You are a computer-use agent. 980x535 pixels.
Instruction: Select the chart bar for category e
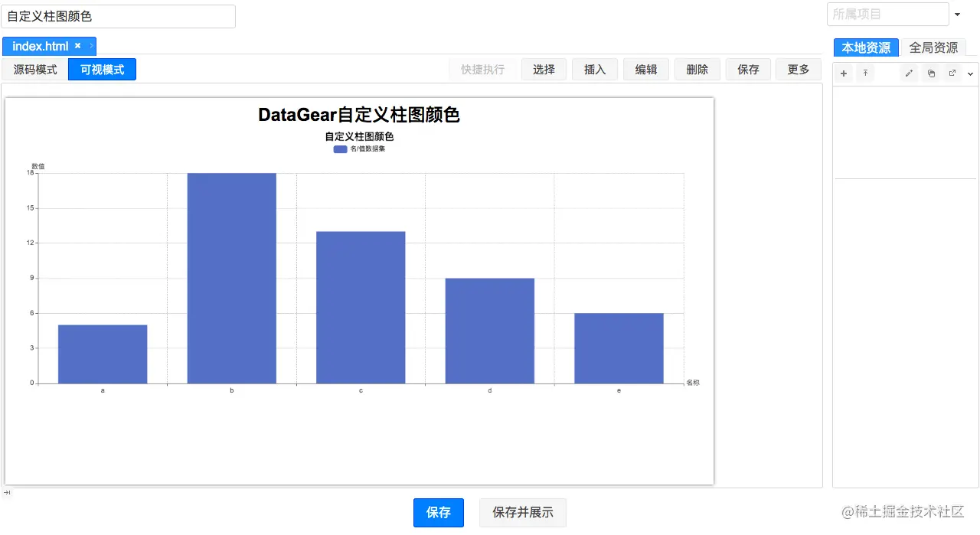point(619,348)
